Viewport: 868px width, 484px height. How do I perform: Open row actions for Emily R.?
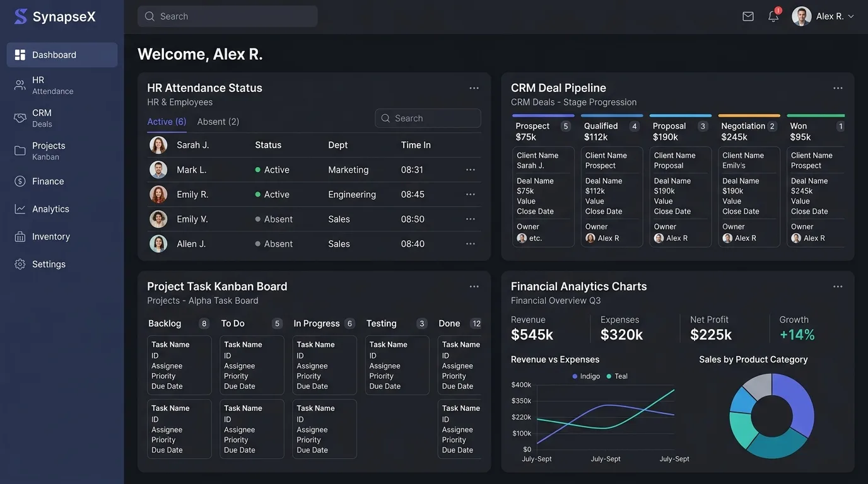[471, 195]
